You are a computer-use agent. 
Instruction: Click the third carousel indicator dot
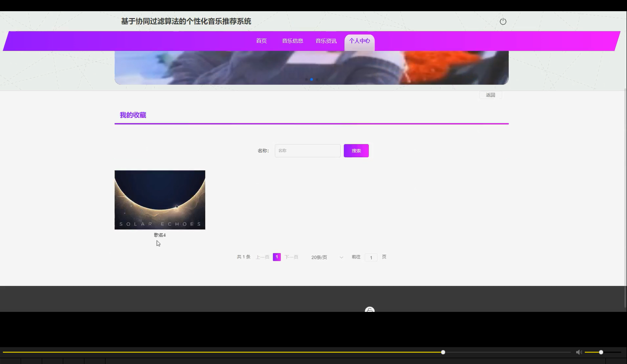(x=317, y=79)
